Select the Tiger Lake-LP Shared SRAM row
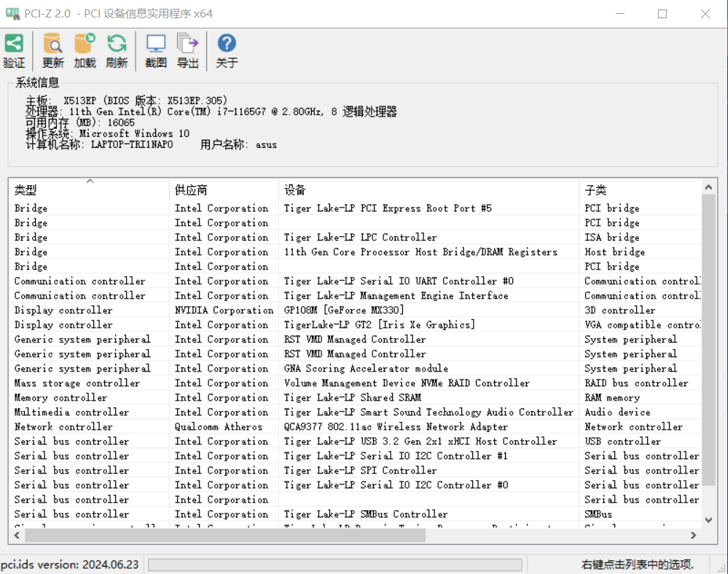Image resolution: width=728 pixels, height=574 pixels. tap(355, 398)
